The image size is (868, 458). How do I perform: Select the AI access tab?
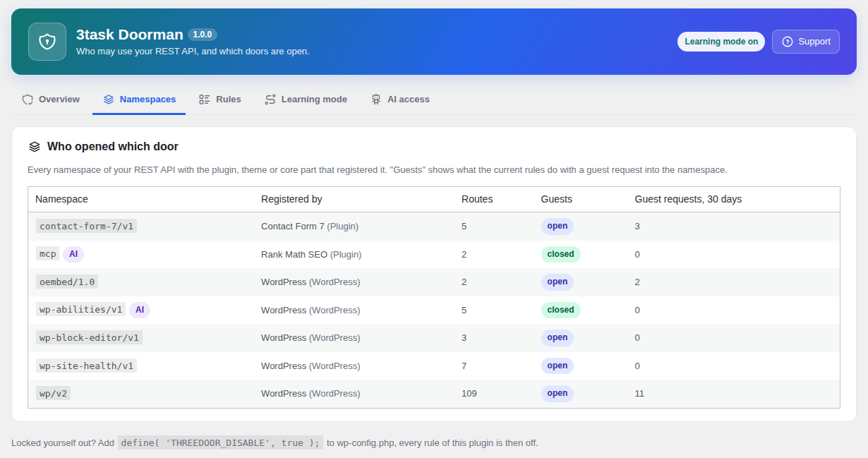coord(400,100)
